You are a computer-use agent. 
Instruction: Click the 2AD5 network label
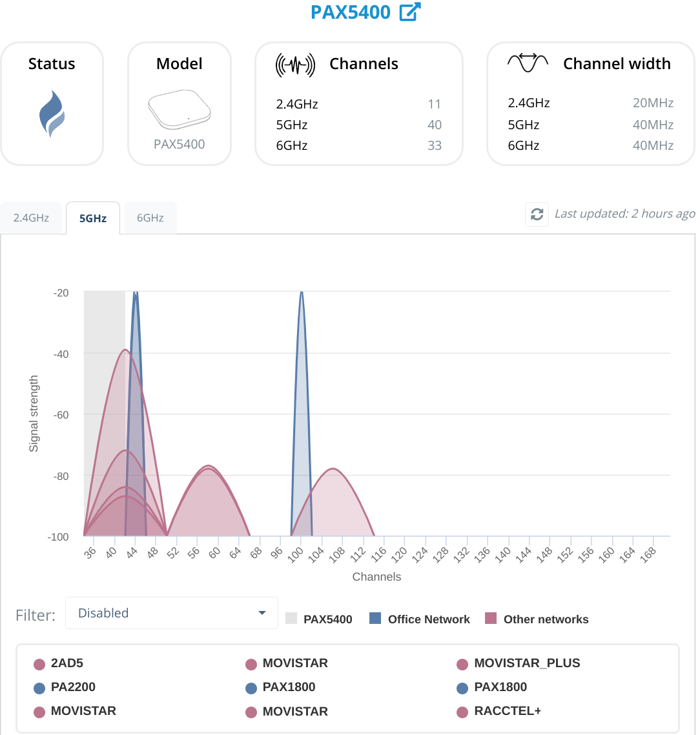pyautogui.click(x=67, y=663)
